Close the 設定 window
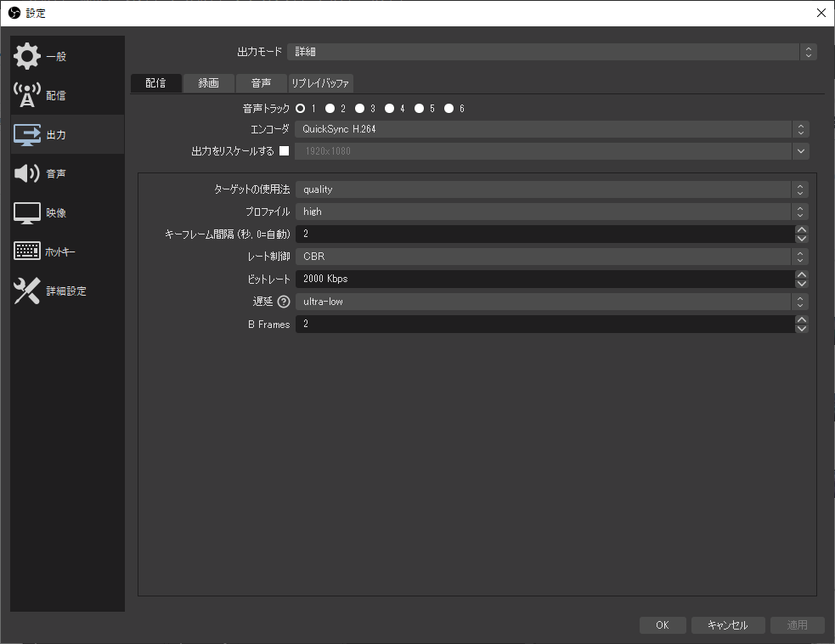 pyautogui.click(x=821, y=13)
